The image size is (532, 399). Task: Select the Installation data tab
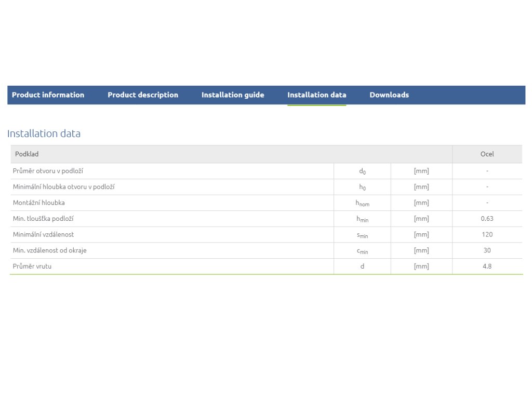[x=316, y=95]
